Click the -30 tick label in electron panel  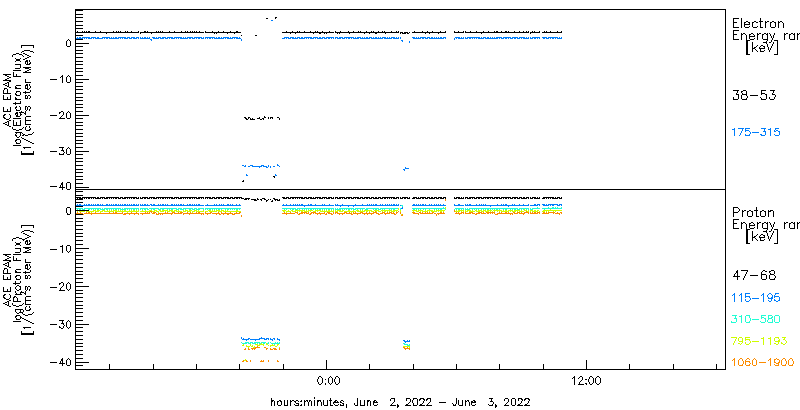[60, 152]
